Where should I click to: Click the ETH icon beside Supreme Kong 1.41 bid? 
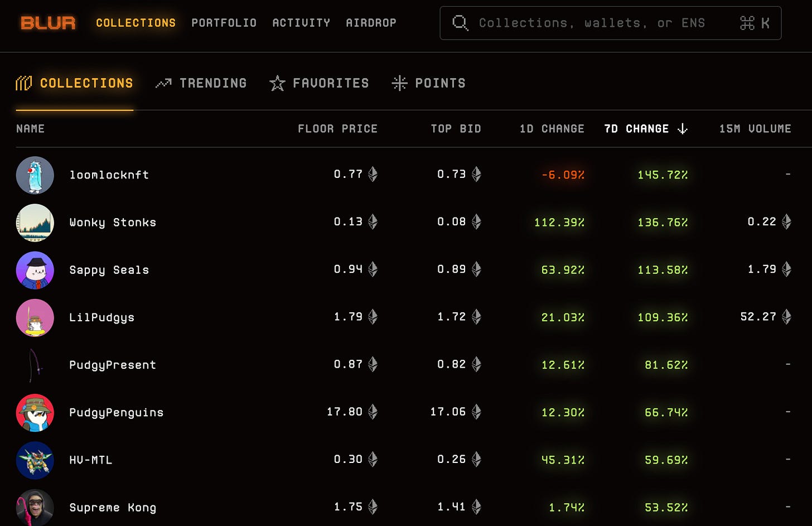point(476,507)
